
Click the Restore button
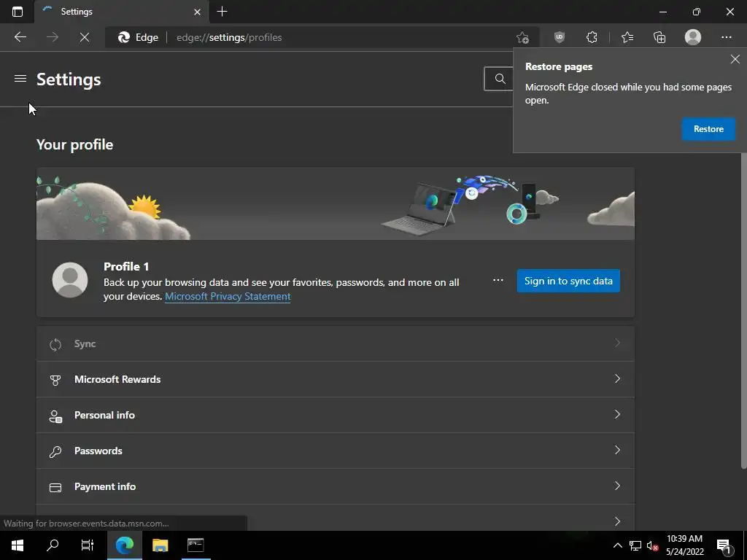click(708, 129)
